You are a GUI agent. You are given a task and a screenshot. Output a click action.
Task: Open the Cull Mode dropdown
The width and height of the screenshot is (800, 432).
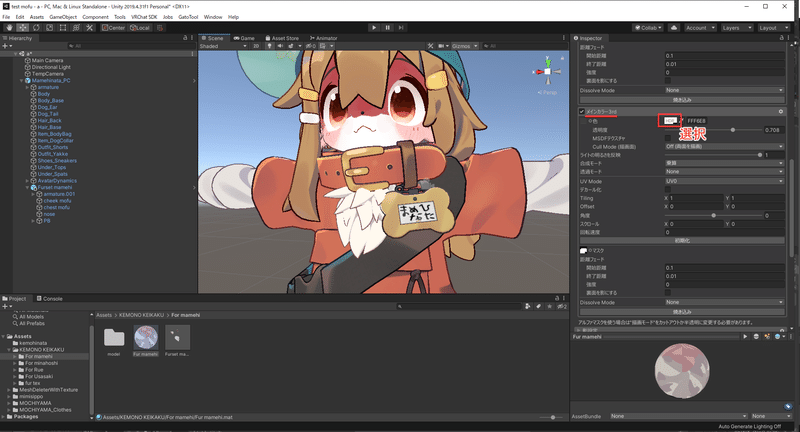point(724,146)
